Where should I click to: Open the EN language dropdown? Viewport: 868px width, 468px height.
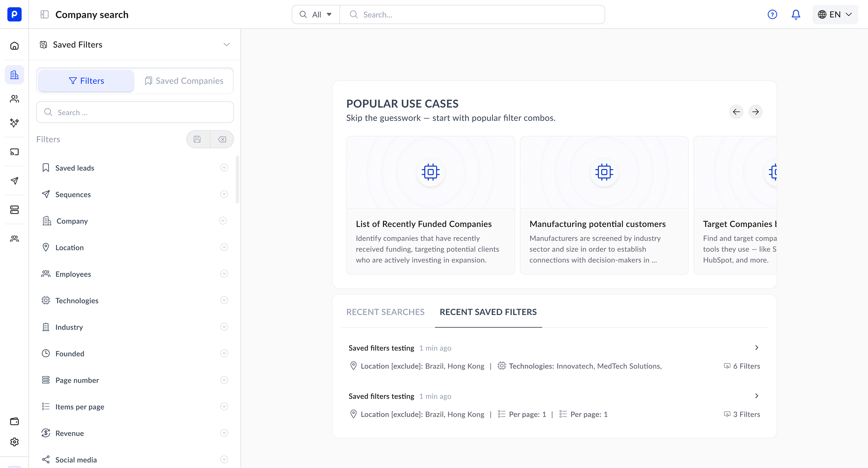pos(835,15)
